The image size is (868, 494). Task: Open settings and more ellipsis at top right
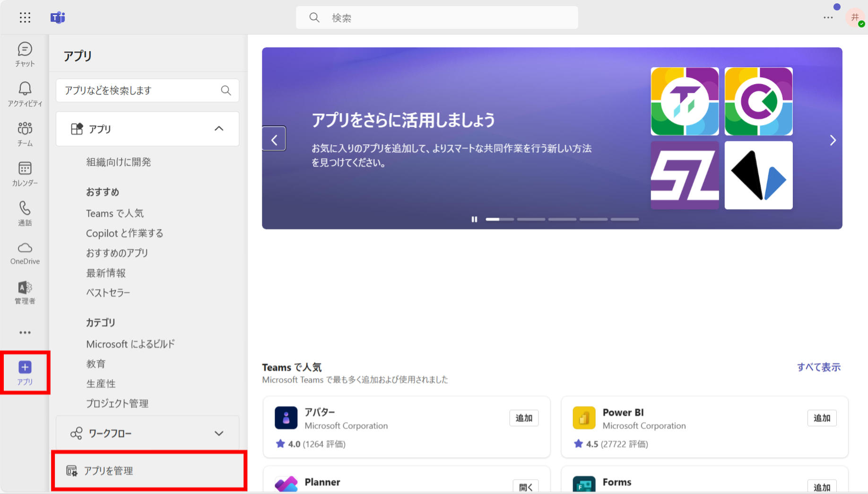click(x=828, y=18)
